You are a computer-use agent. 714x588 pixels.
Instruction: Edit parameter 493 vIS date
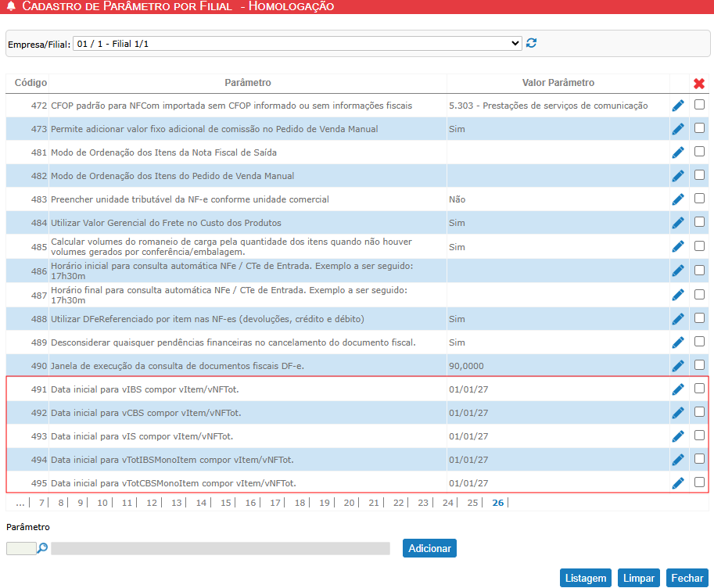tap(678, 436)
